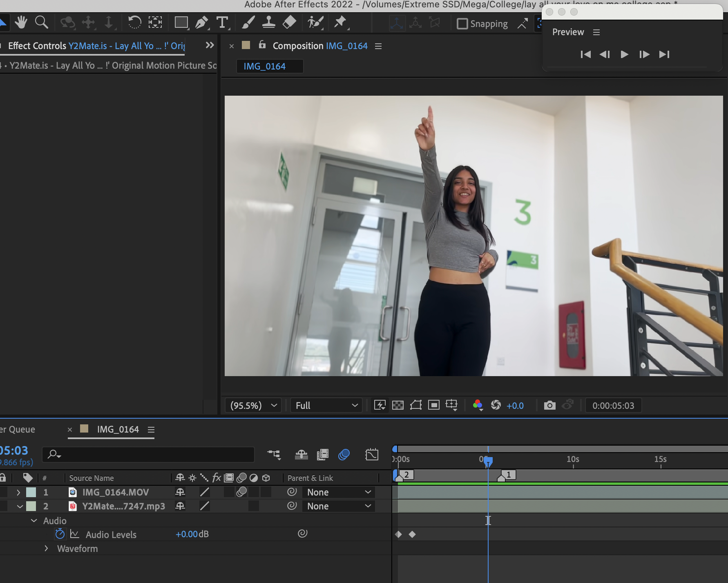Select the Pen tool
This screenshot has height=583, width=728.
201,22
